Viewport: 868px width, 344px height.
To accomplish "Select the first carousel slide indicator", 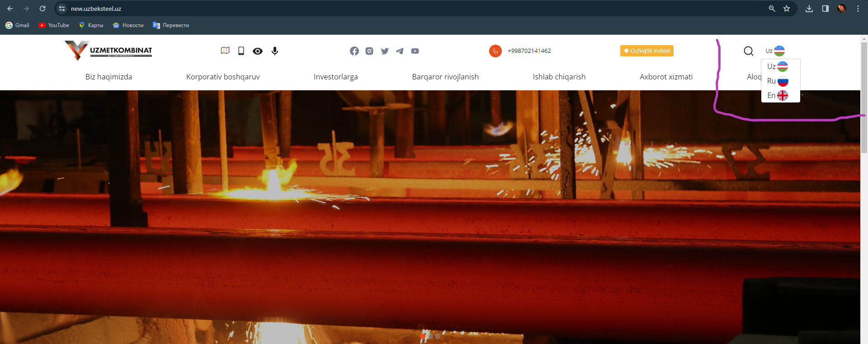I will pos(423,336).
